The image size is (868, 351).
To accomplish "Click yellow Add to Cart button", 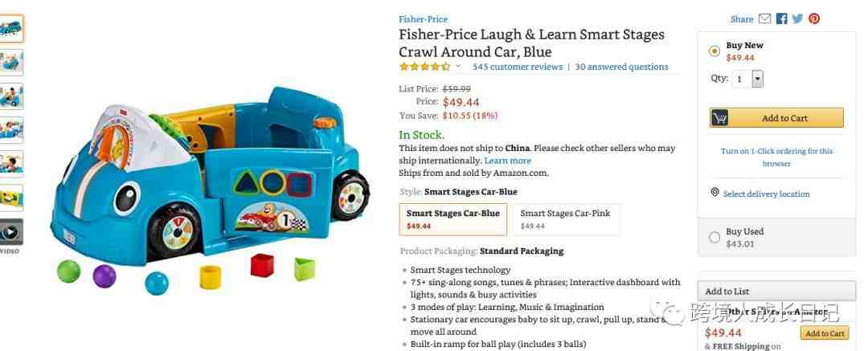I will coord(776,118).
